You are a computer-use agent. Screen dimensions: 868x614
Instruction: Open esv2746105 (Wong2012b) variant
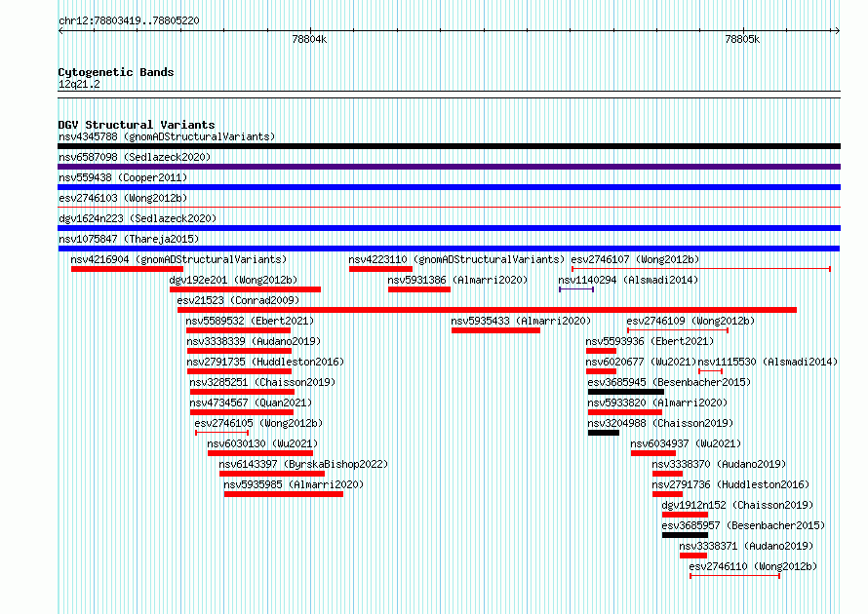pos(258,423)
